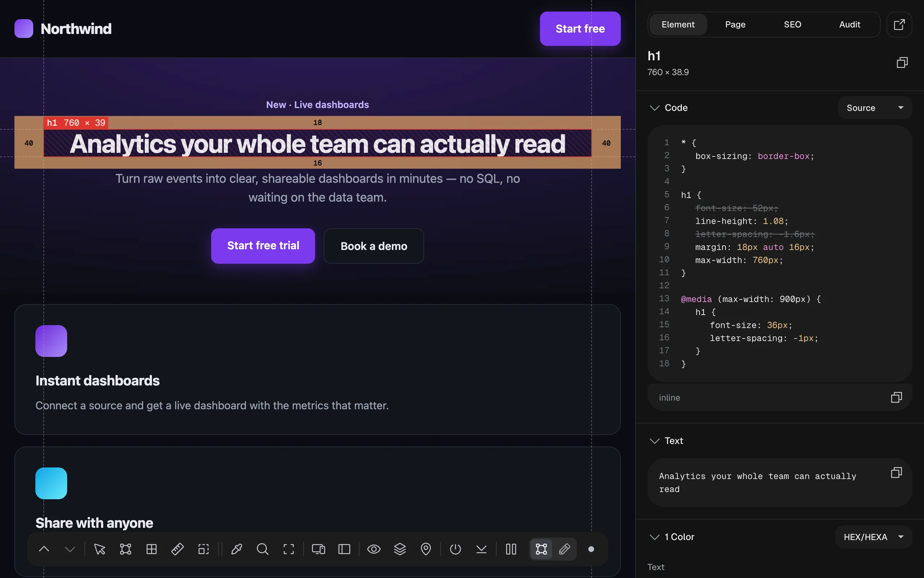Collapse the Code section

pos(654,108)
